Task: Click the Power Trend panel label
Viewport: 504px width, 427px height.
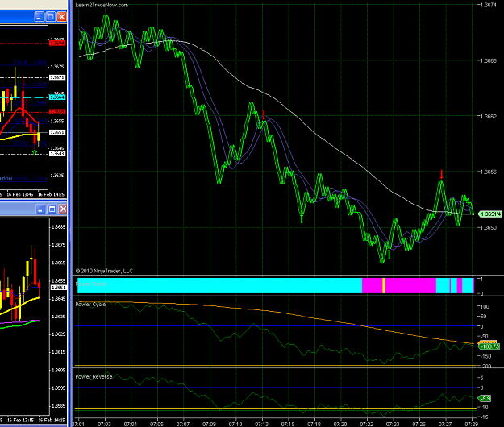Action: pyautogui.click(x=91, y=284)
